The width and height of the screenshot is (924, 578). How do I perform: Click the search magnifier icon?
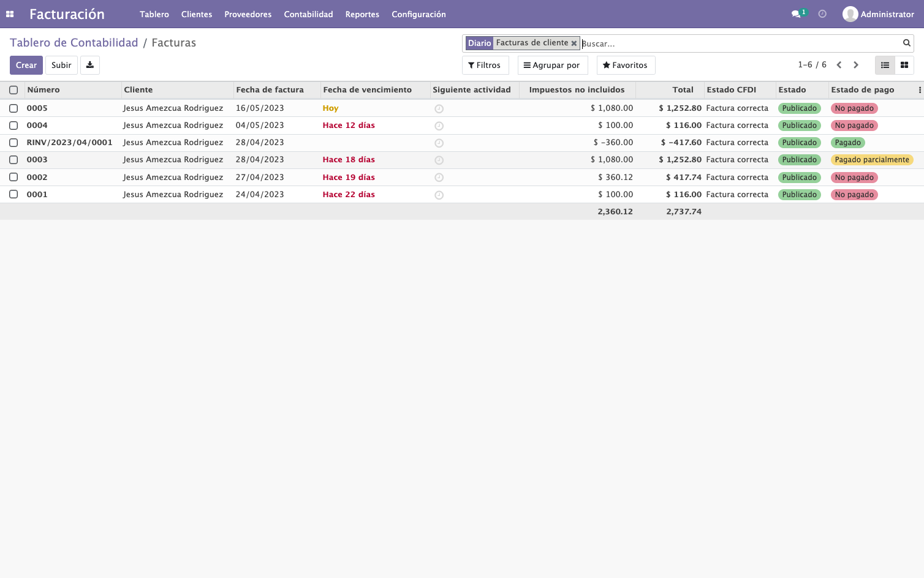(906, 43)
